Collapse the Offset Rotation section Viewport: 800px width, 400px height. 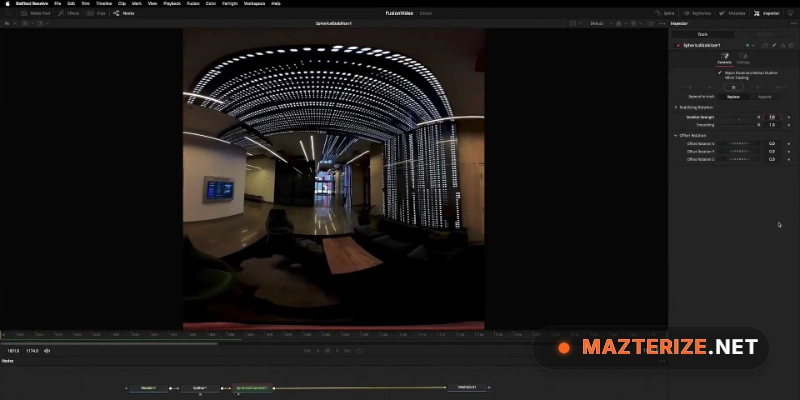coord(676,136)
